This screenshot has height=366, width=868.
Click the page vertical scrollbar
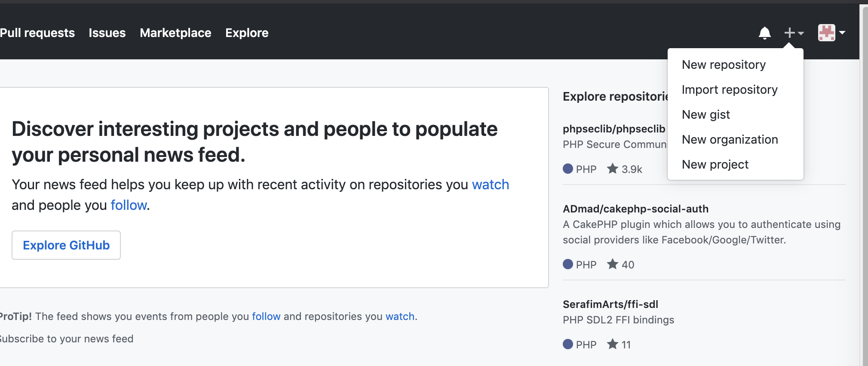tap(865, 185)
